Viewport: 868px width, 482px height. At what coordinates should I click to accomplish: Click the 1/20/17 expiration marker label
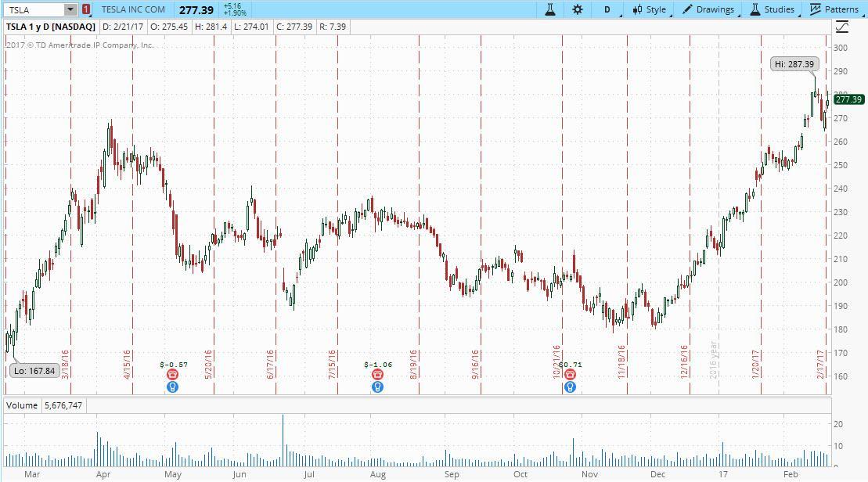click(755, 364)
